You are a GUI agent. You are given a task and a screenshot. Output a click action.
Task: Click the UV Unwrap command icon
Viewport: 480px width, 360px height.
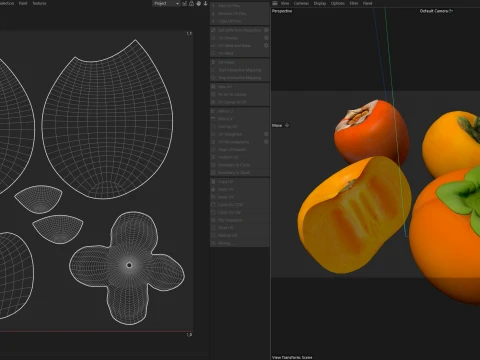(x=214, y=38)
